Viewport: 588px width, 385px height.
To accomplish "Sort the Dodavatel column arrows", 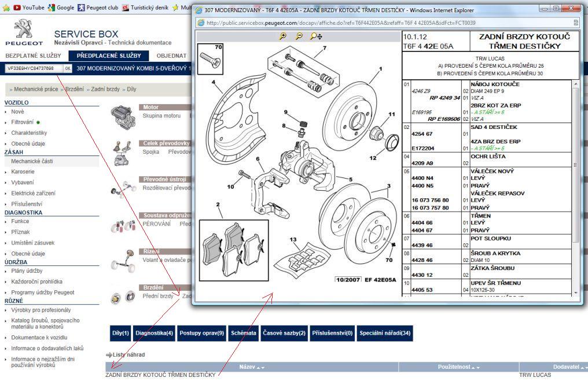I will (583, 368).
